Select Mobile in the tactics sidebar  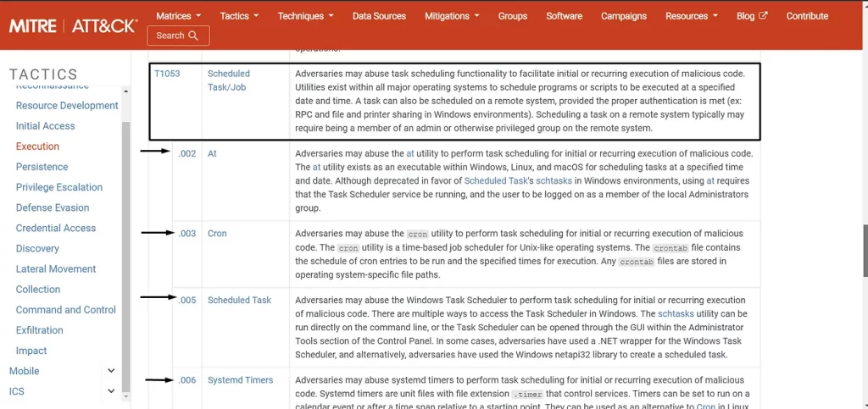click(25, 371)
